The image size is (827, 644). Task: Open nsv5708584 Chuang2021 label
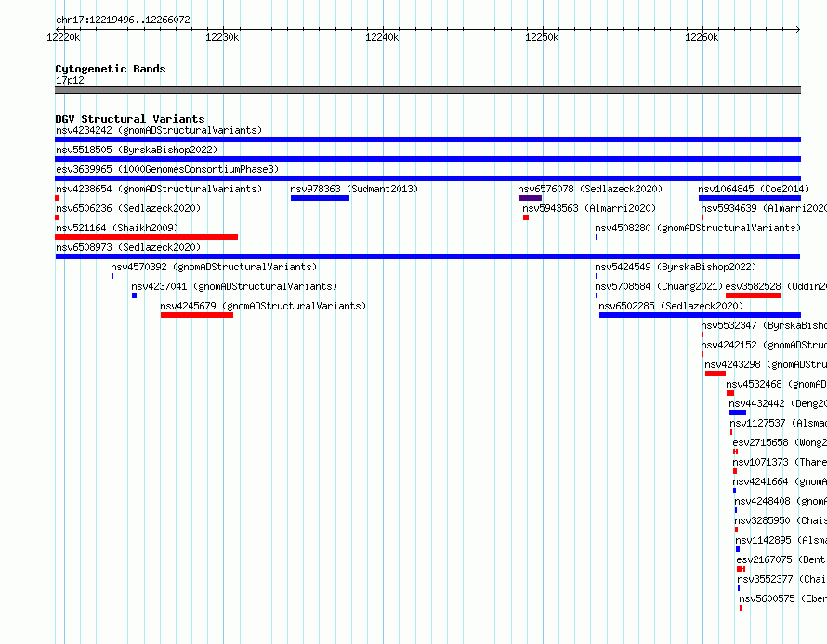[x=659, y=286]
